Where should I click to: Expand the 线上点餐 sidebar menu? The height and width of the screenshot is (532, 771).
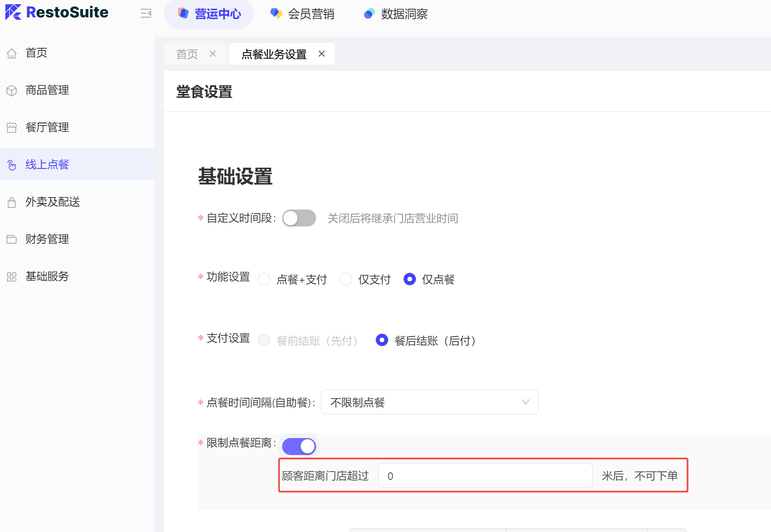[x=47, y=164]
